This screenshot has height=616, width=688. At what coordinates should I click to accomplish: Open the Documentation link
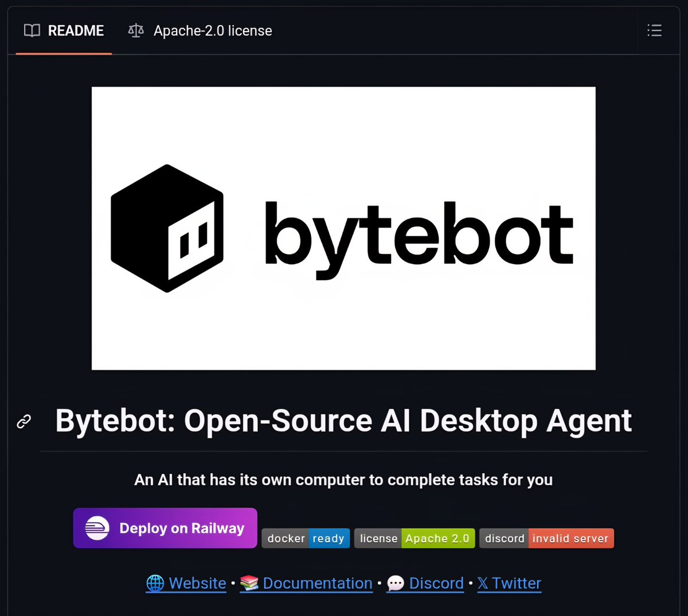pos(306,583)
